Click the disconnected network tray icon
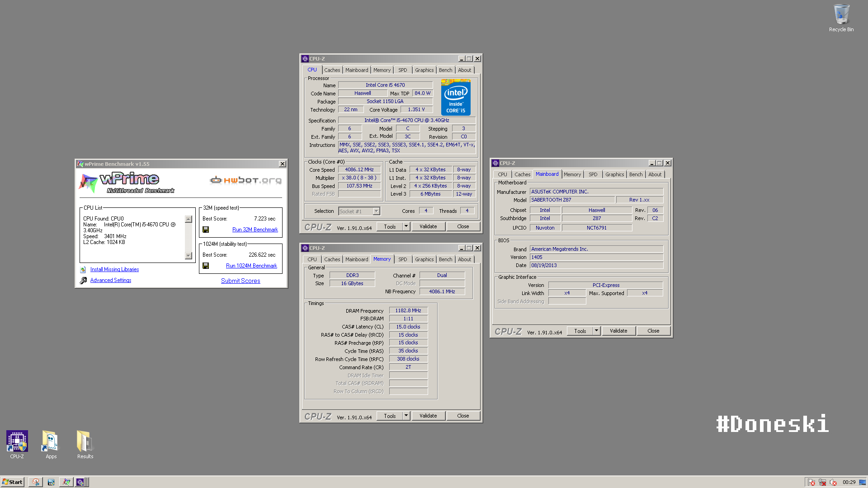 822,482
